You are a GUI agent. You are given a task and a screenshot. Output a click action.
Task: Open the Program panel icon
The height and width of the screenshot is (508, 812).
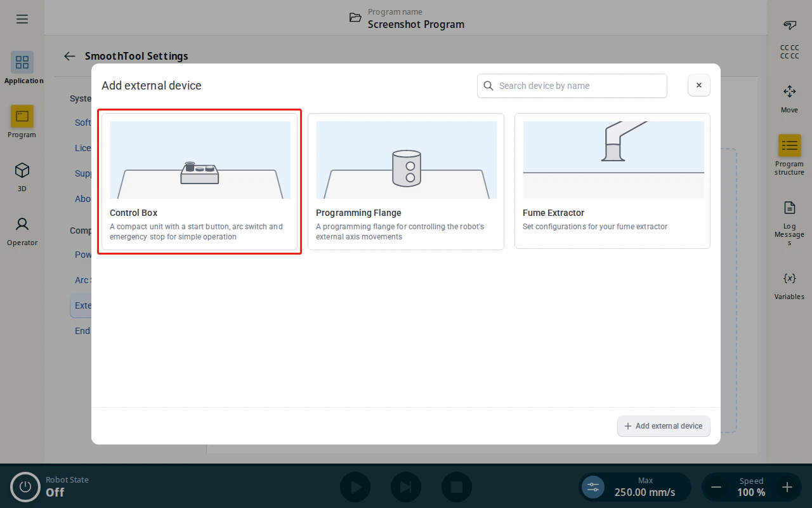(x=22, y=116)
